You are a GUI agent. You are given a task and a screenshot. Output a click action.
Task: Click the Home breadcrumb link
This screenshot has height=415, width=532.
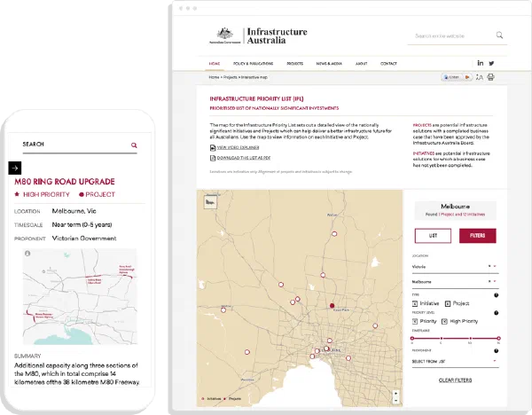point(214,77)
